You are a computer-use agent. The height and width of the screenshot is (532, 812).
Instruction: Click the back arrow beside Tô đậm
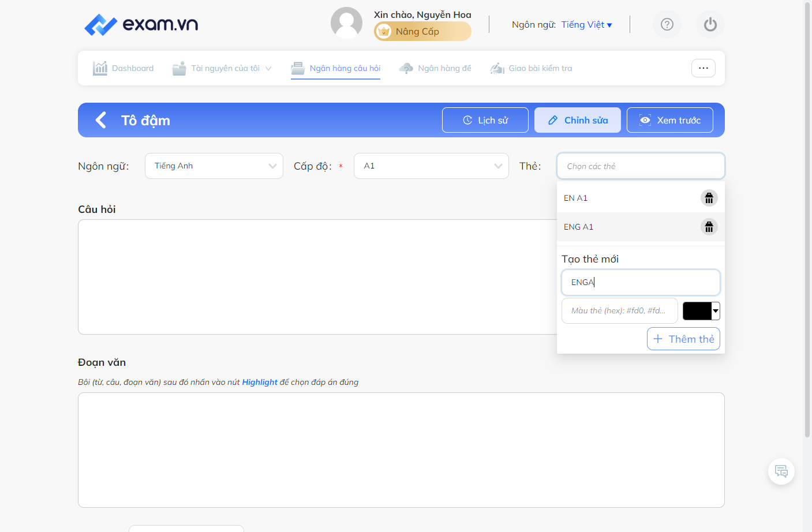(101, 120)
